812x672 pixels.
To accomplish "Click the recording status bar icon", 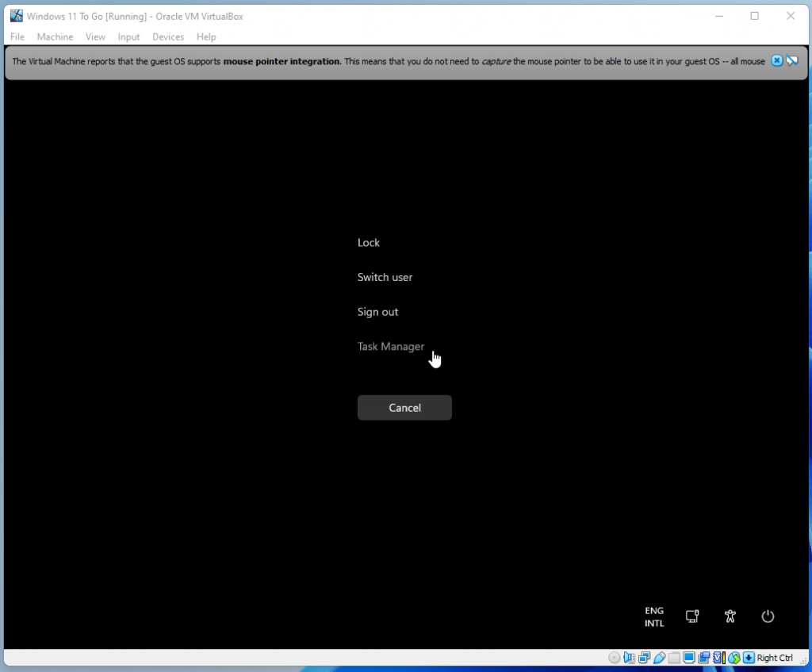I will [703, 658].
